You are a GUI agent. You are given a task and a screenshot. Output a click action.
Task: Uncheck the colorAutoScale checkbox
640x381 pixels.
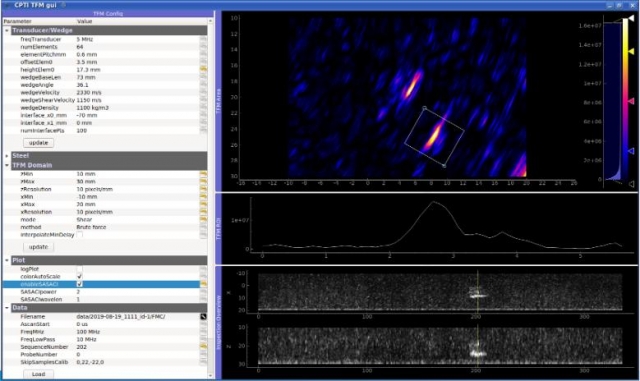tap(80, 276)
